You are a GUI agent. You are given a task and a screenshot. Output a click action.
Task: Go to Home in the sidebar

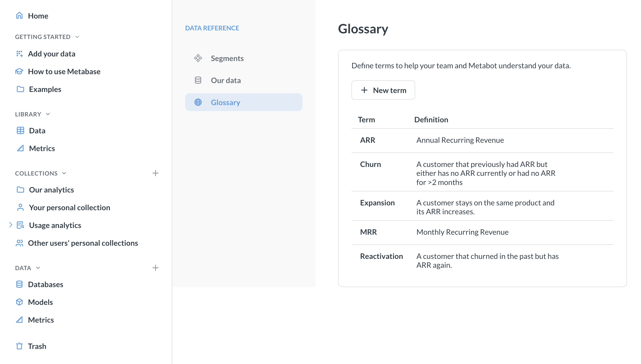coord(38,16)
